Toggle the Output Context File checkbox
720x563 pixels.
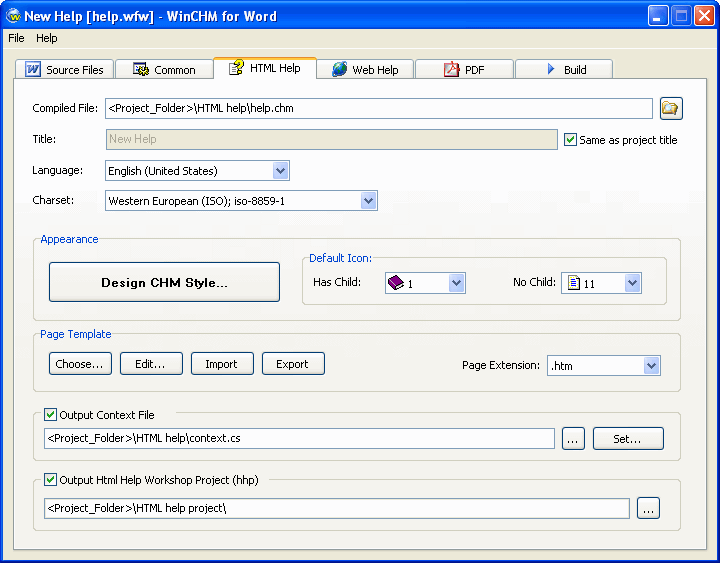[51, 415]
